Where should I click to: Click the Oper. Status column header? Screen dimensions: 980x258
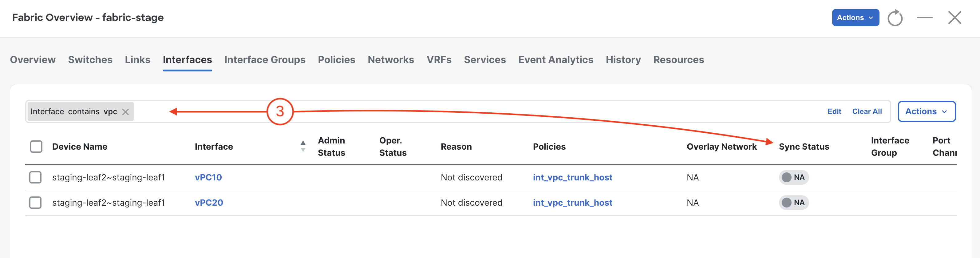pyautogui.click(x=393, y=146)
